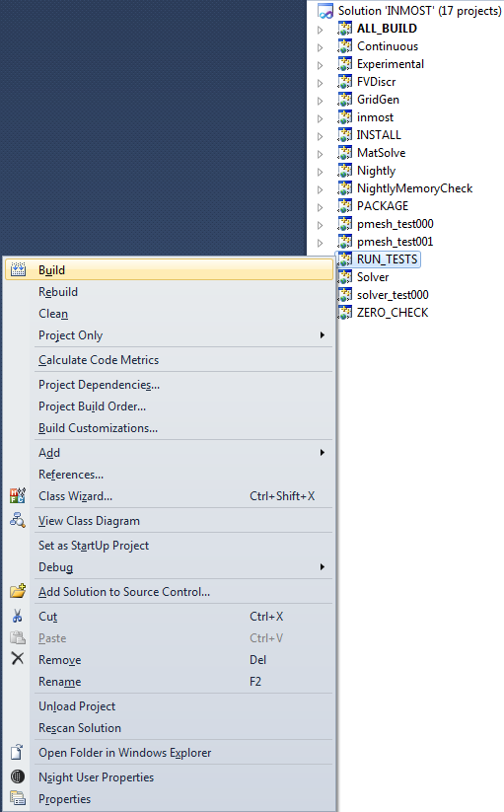
Task: Click the Nsight User Properties globe icon
Action: 18,776
